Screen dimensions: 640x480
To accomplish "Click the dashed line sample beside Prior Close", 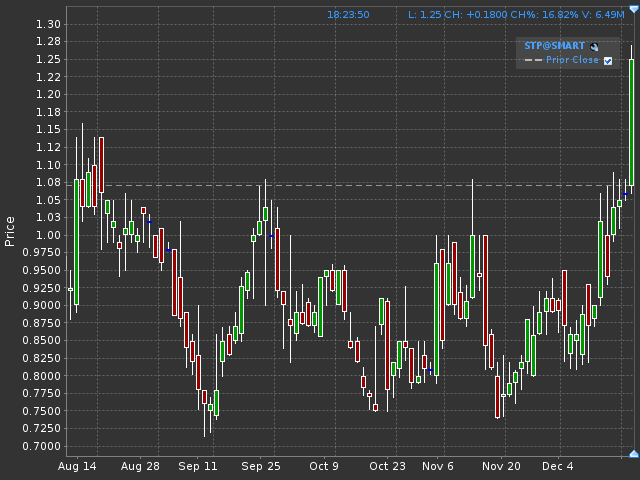I will [x=533, y=60].
